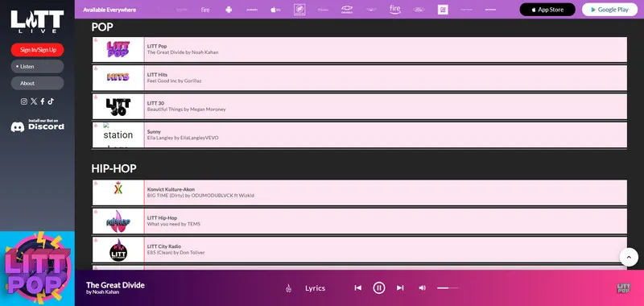Favorite LITT 30 station flame toggle

96,97
